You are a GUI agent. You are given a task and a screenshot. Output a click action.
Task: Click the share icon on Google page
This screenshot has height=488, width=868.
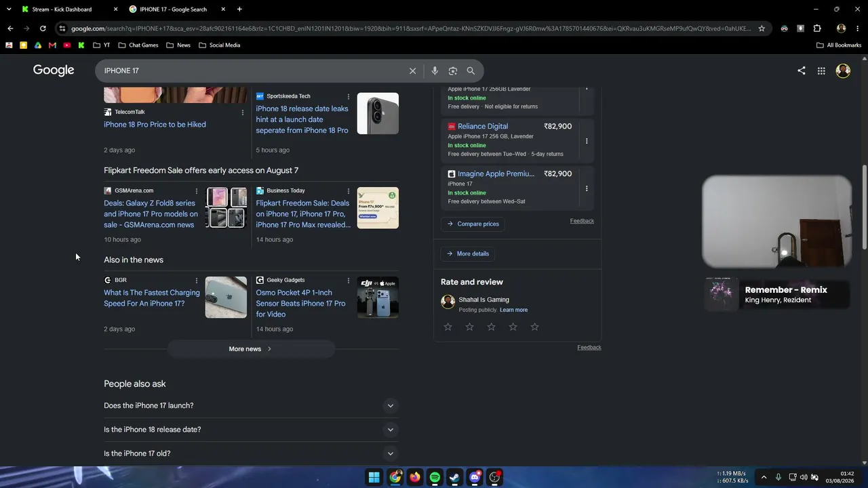(x=802, y=70)
